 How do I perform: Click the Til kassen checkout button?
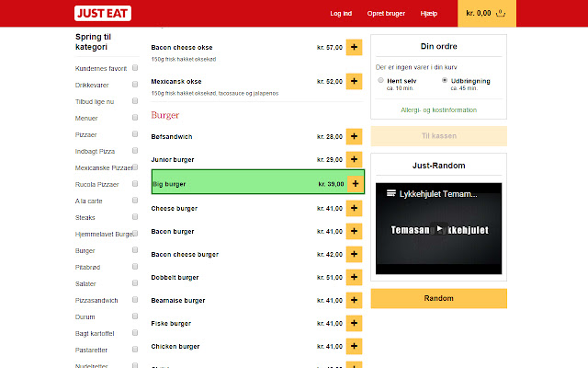tap(439, 136)
